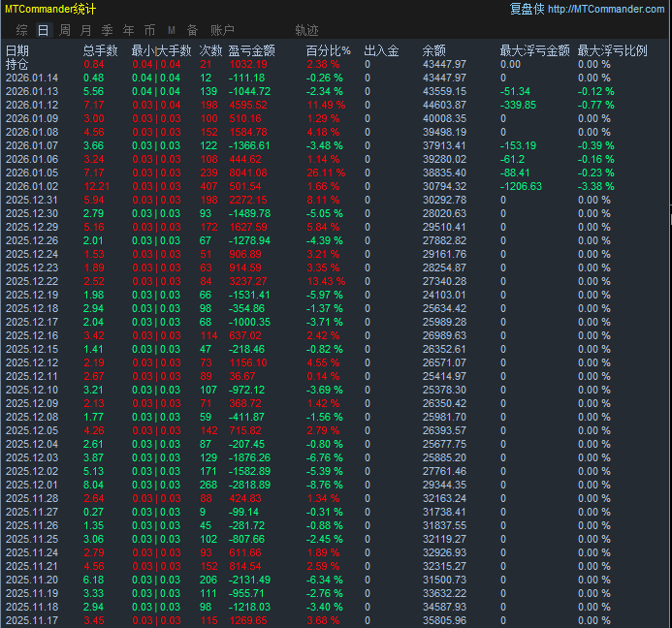Viewport: 672px width, 628px height.
Task: Select the 2026.01.13 date row
Action: [x=32, y=91]
